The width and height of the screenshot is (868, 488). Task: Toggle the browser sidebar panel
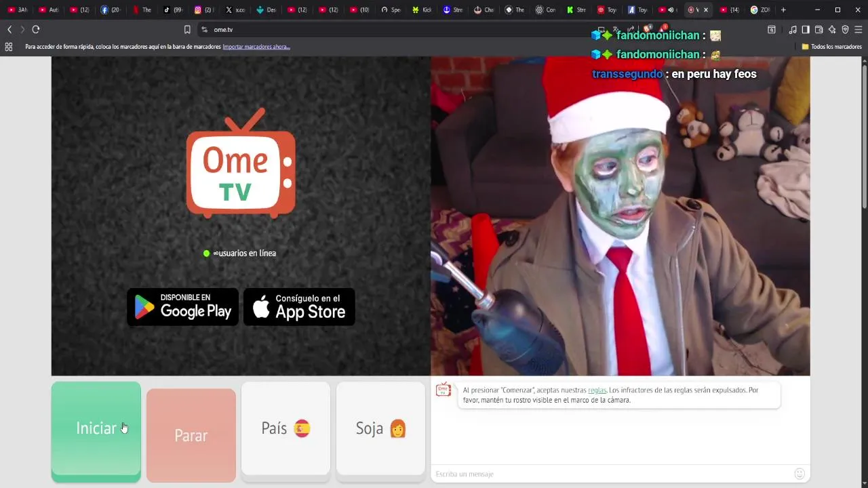[x=806, y=29]
